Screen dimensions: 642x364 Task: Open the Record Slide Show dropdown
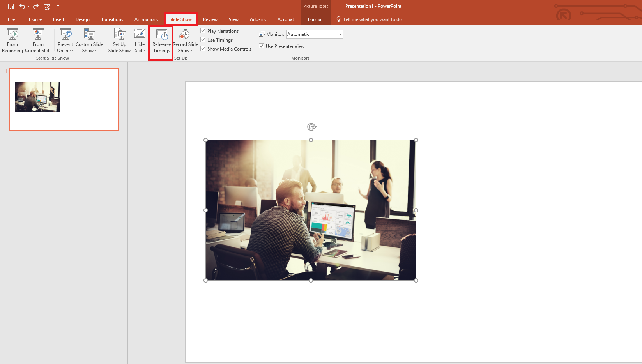click(x=186, y=41)
